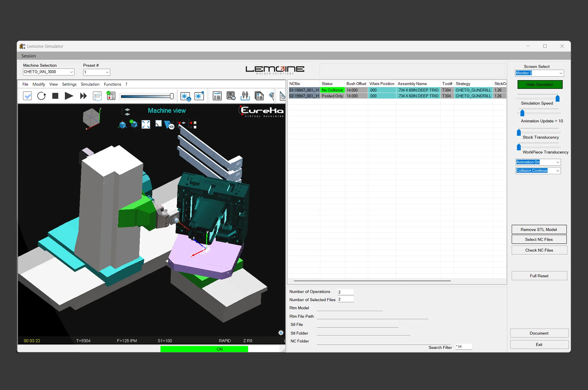Click the green No Collision status cell

[332, 90]
